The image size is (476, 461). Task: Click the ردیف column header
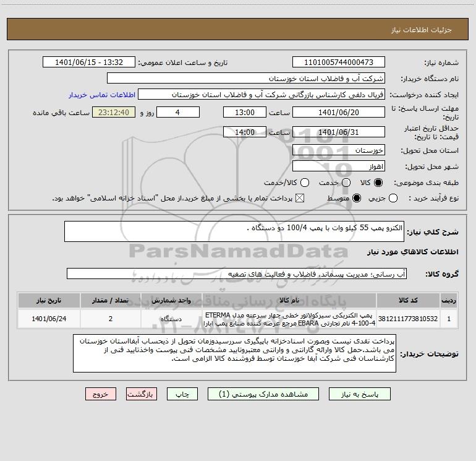tap(449, 300)
